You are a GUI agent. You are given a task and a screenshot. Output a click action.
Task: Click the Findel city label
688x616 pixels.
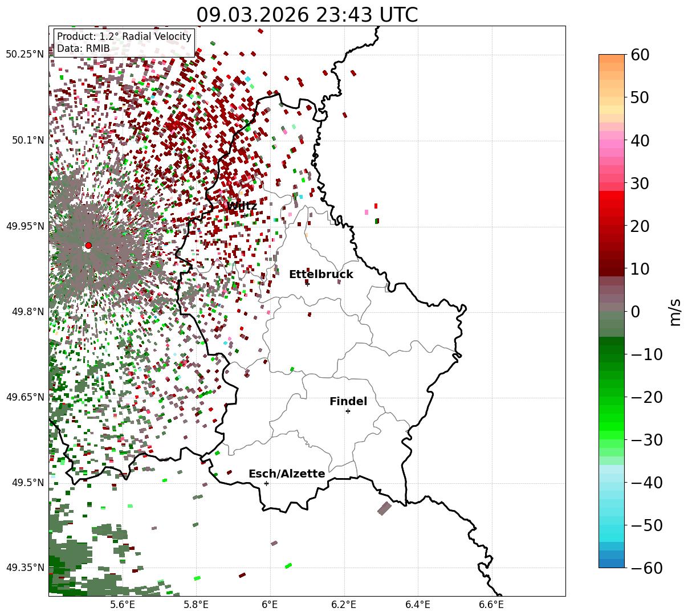click(348, 402)
